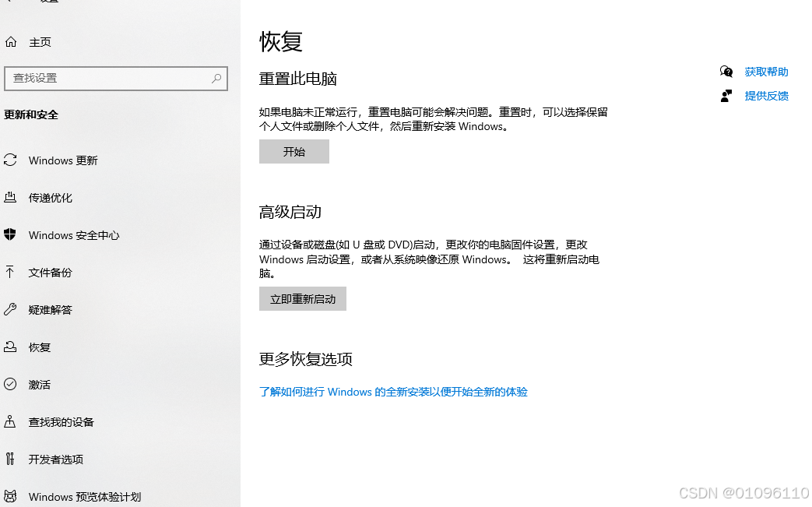Open Windows 安全中心
Viewport: 812px width, 507px height.
click(74, 235)
